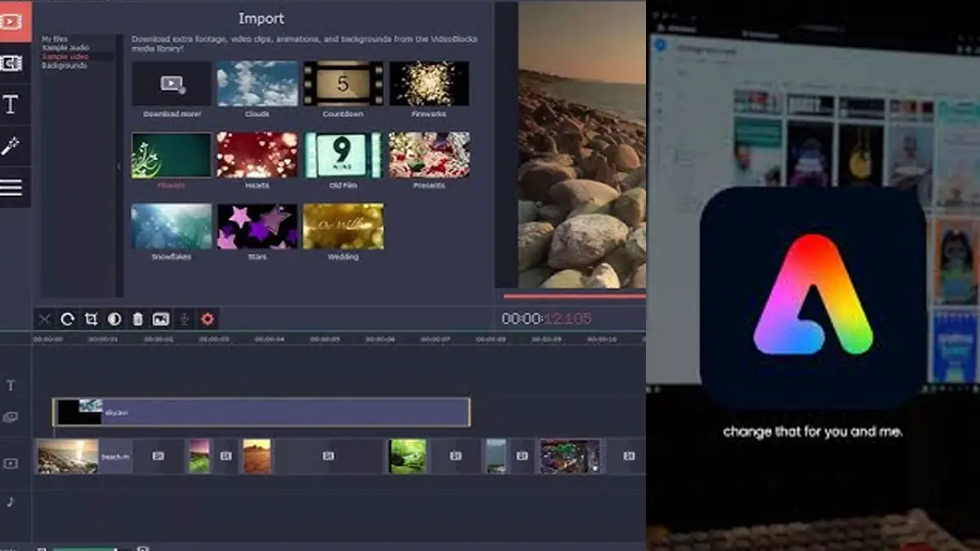Select Sample video in import list
This screenshot has width=980, height=551.
coord(65,56)
